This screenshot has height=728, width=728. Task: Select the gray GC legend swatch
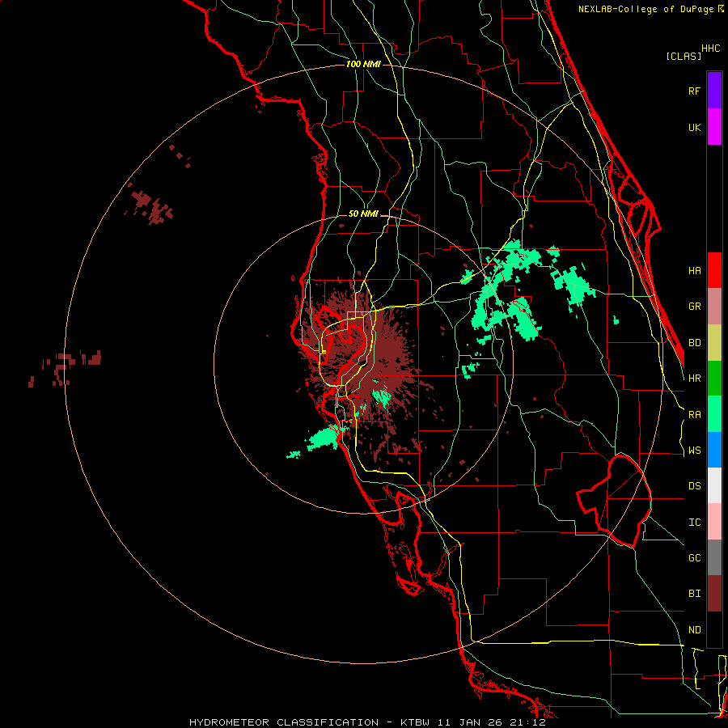714,557
